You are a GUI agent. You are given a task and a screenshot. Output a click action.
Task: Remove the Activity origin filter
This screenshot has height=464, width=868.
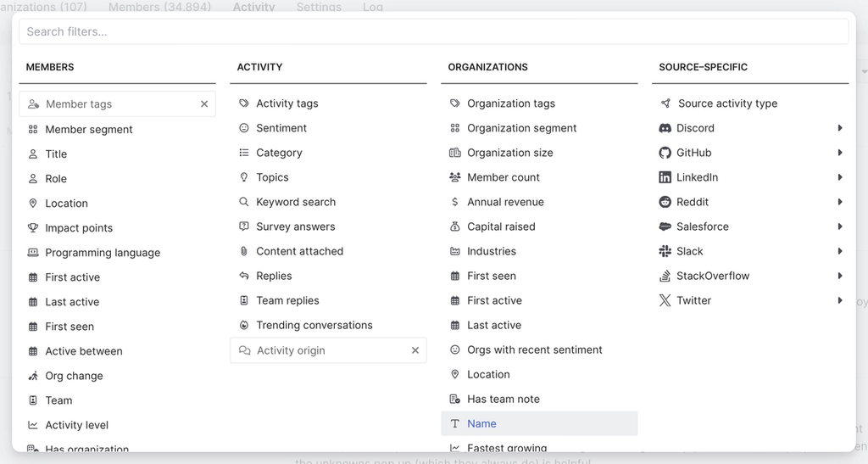(x=415, y=350)
